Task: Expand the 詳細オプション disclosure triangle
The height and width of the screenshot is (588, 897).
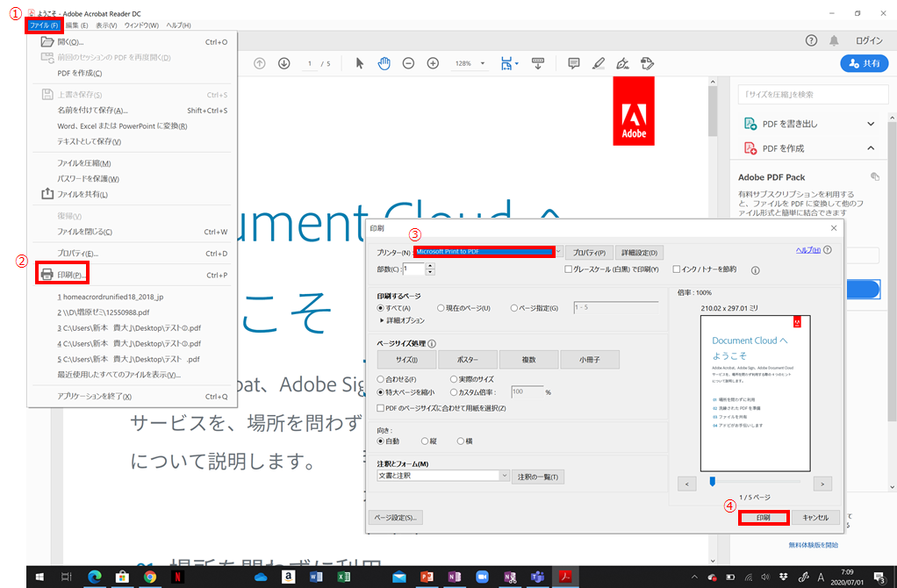Action: coord(382,320)
